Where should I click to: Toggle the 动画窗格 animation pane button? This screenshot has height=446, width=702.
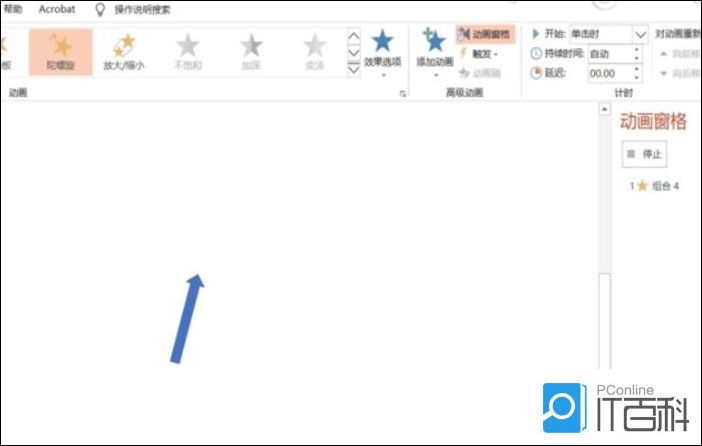[485, 34]
